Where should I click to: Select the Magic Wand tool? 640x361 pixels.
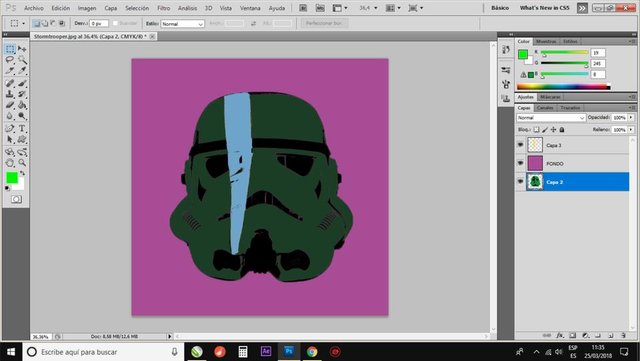click(x=22, y=60)
